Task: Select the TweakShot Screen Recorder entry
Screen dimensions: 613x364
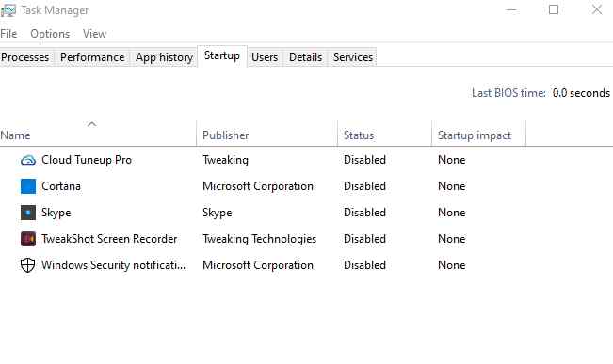Action: (109, 239)
